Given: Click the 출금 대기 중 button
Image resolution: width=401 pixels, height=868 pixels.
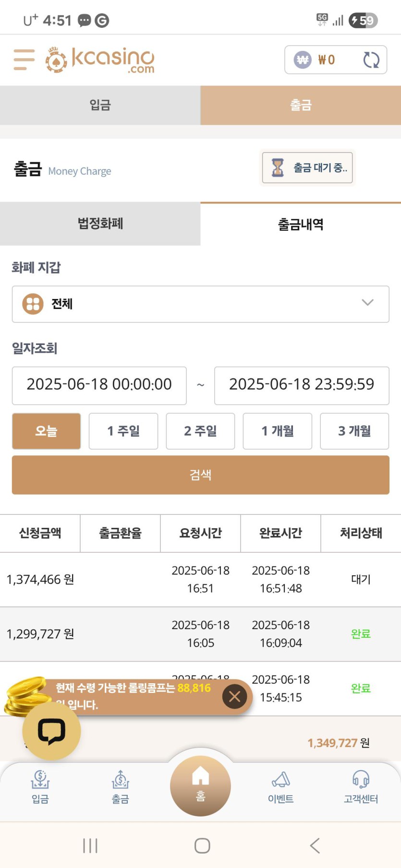Looking at the screenshot, I should 307,168.
